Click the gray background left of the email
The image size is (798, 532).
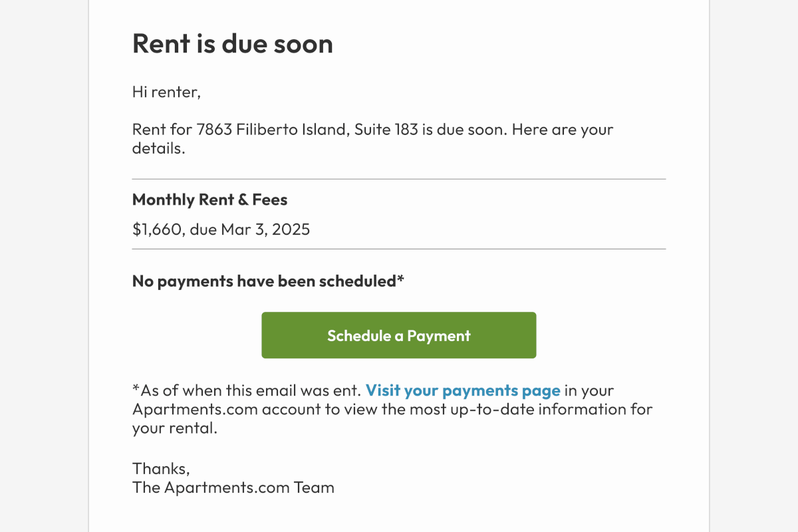43,266
